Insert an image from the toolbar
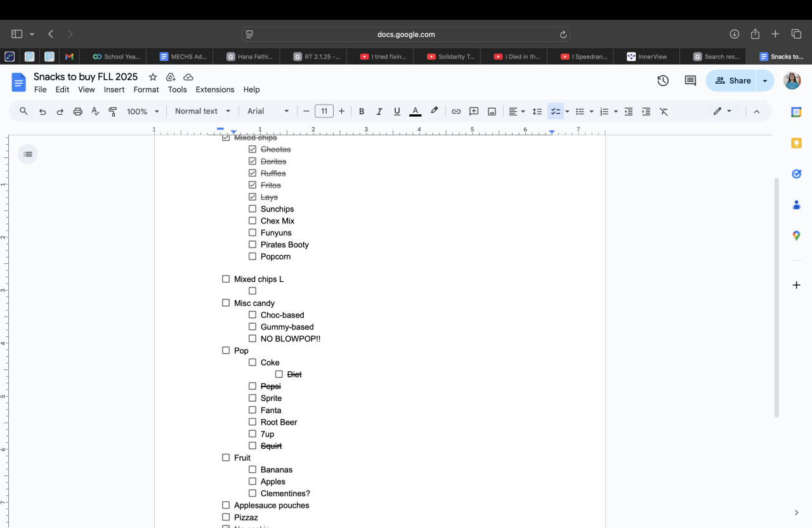This screenshot has height=528, width=812. point(492,112)
